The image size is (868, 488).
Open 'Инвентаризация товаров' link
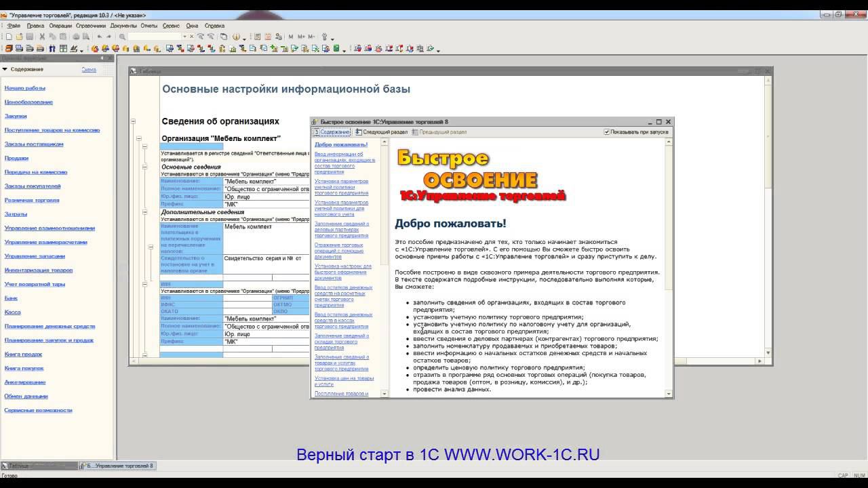pyautogui.click(x=39, y=270)
